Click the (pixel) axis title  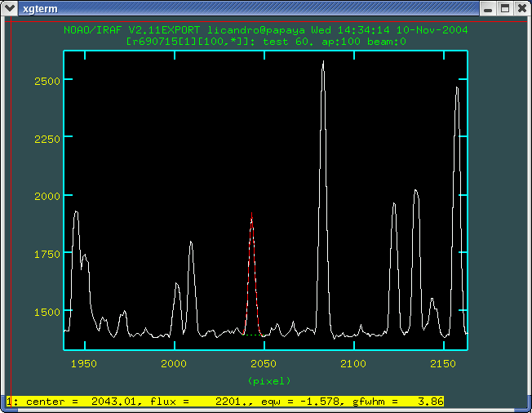268,381
